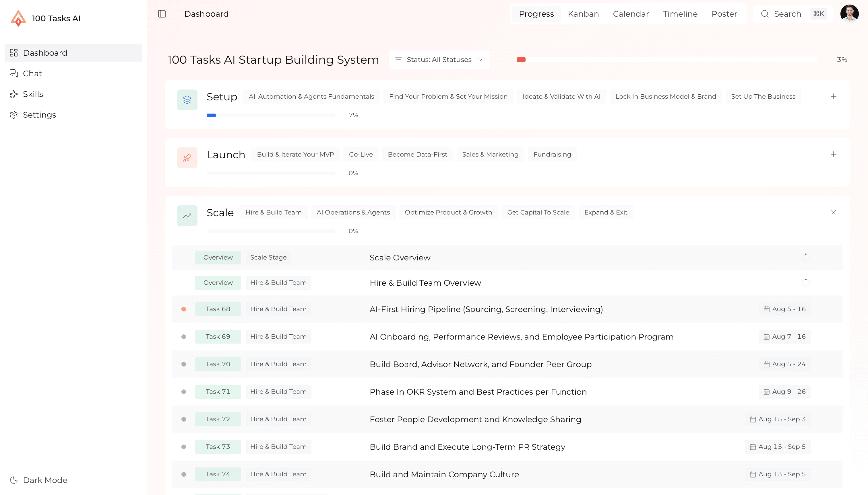Click calendar icon on Aug 5 - 16 date
The width and height of the screenshot is (868, 495).
pyautogui.click(x=767, y=309)
